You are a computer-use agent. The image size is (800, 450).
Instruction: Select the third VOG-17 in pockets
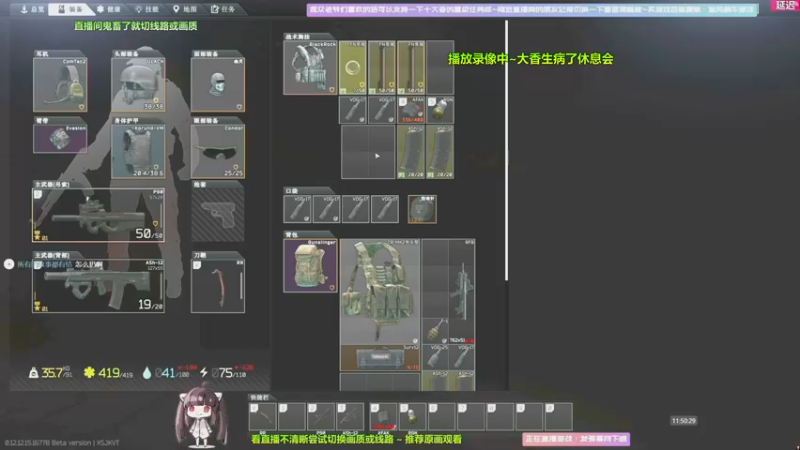pyautogui.click(x=356, y=209)
